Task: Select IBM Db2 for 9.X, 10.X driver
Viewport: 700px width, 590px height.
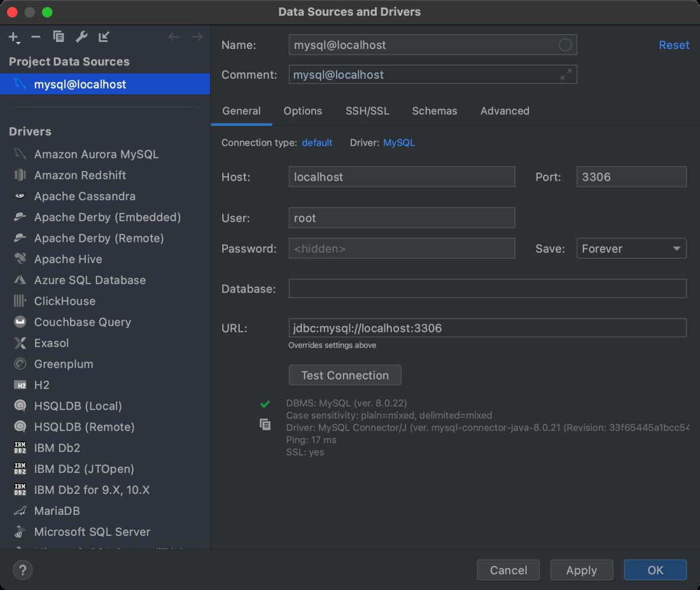Action: click(105, 490)
